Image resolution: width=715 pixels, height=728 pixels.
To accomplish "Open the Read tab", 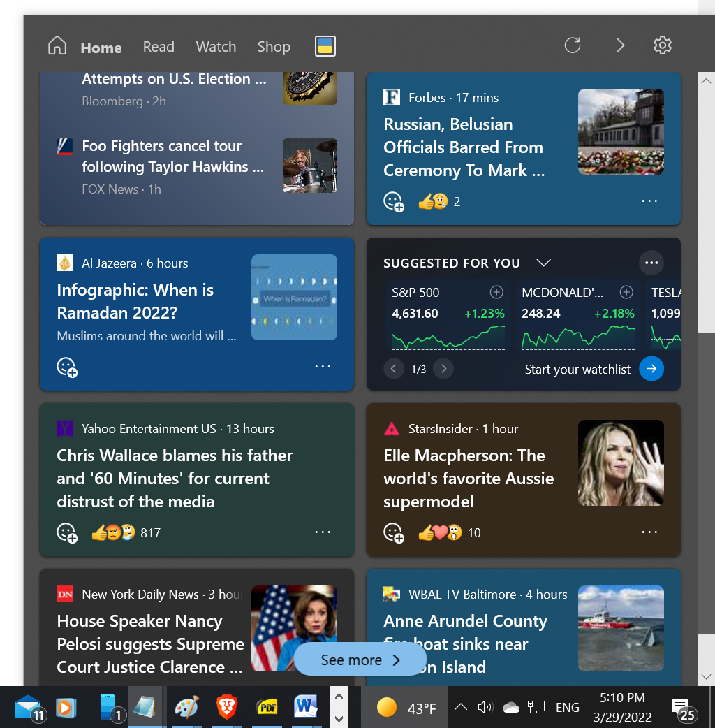I will tap(159, 47).
